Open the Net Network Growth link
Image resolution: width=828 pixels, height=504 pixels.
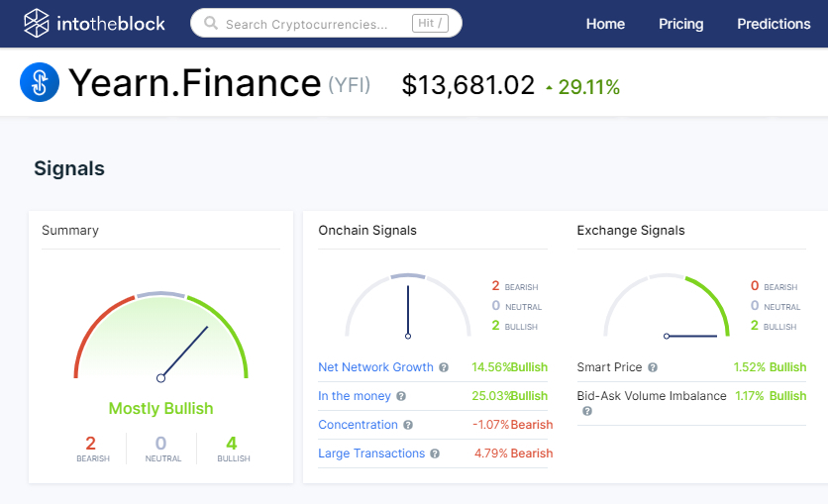click(x=375, y=366)
